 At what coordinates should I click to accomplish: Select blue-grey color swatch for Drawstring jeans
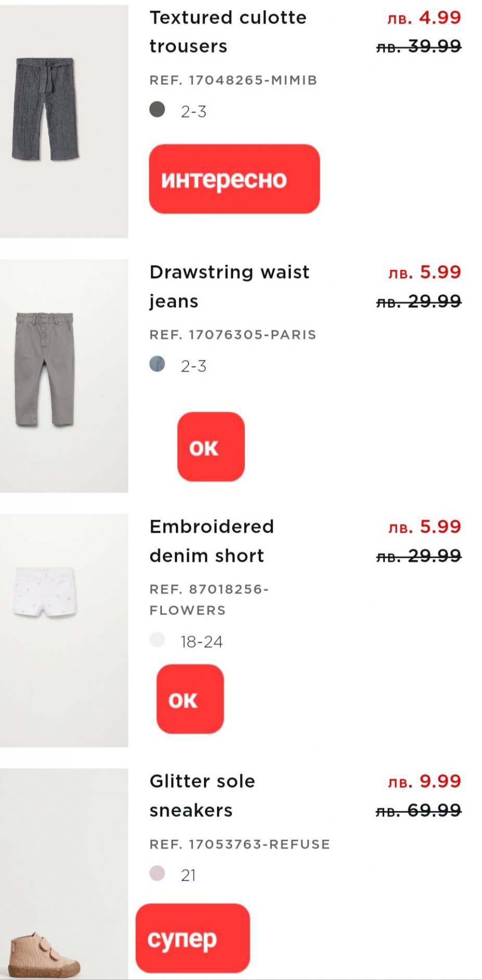click(x=157, y=364)
